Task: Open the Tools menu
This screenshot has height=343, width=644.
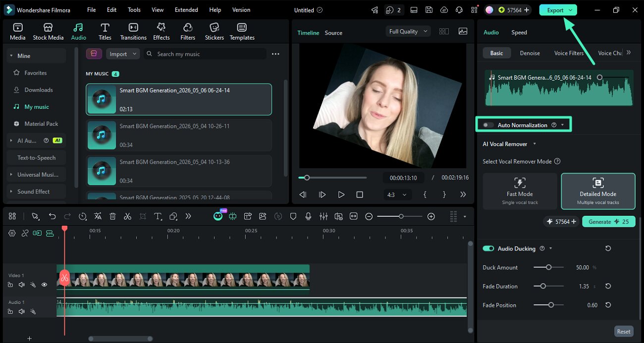Action: click(134, 10)
